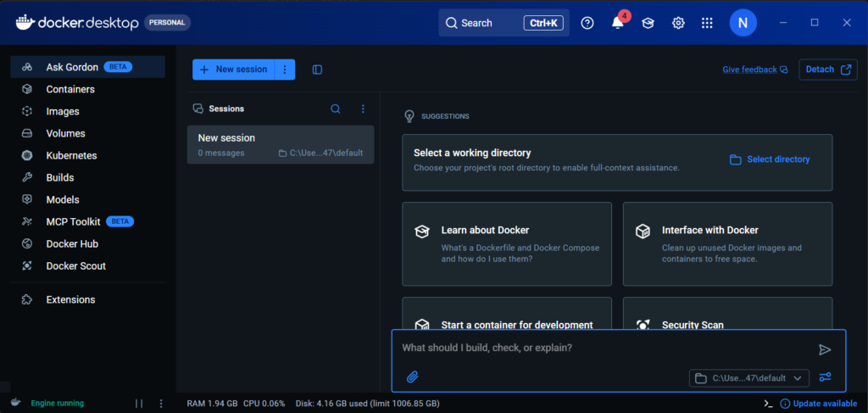Expand the New session options menu
Image resolution: width=868 pixels, height=413 pixels.
285,70
